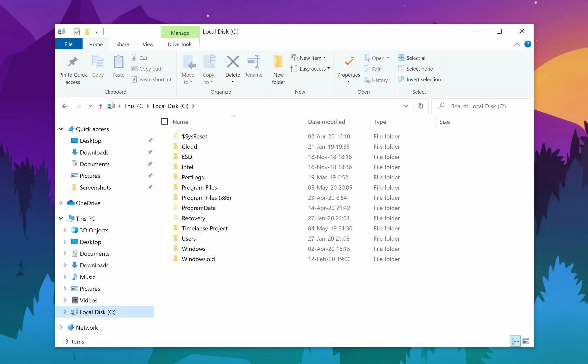
Task: Switch to the View ribbon tab
Action: [x=148, y=44]
